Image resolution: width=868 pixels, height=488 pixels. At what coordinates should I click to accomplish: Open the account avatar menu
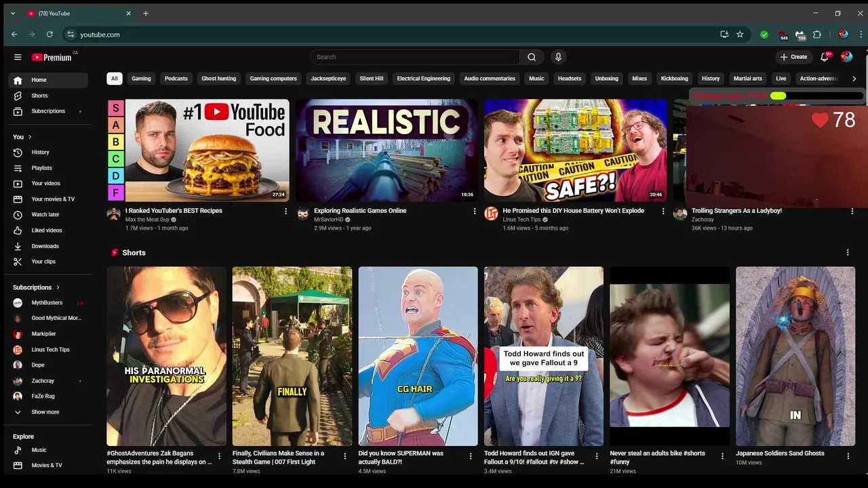(x=846, y=57)
